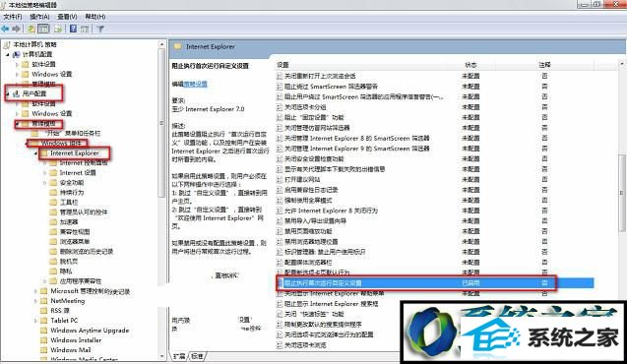This screenshot has height=364, width=627.
Task: Click the Internet Explorer header folder icon
Action: 177,47
